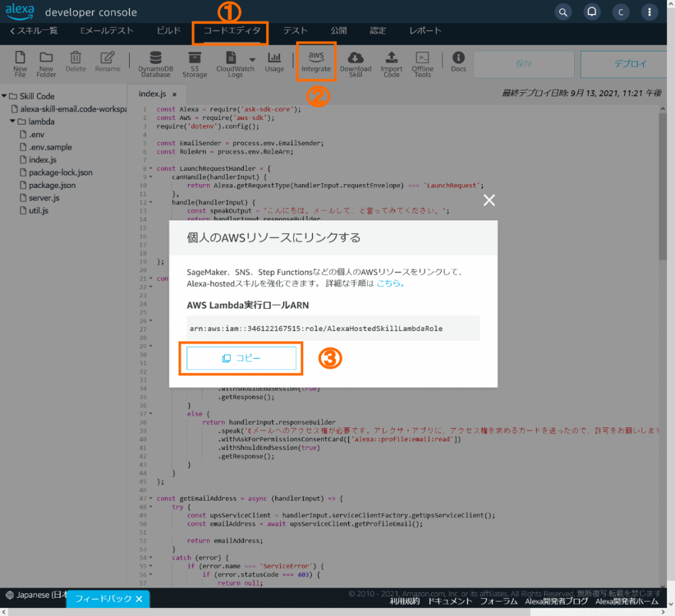The image size is (675, 616).
Task: Fold code at line 12 arrow
Action: (151, 202)
